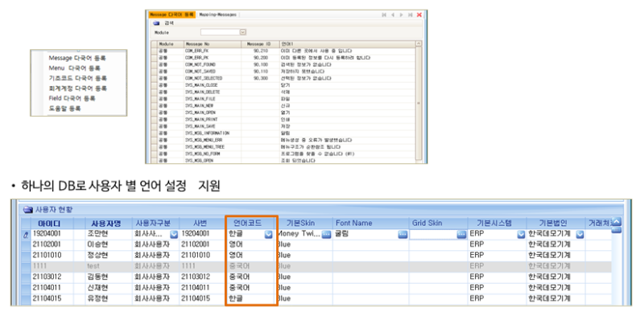Click the Message ID column header
Image resolution: width=644 pixels, height=312 pixels.
click(259, 43)
